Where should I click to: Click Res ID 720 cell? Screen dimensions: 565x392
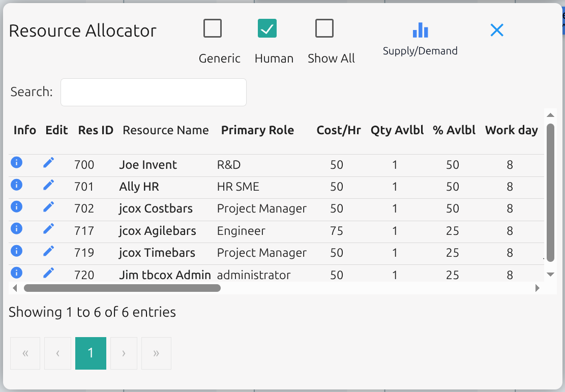84,275
